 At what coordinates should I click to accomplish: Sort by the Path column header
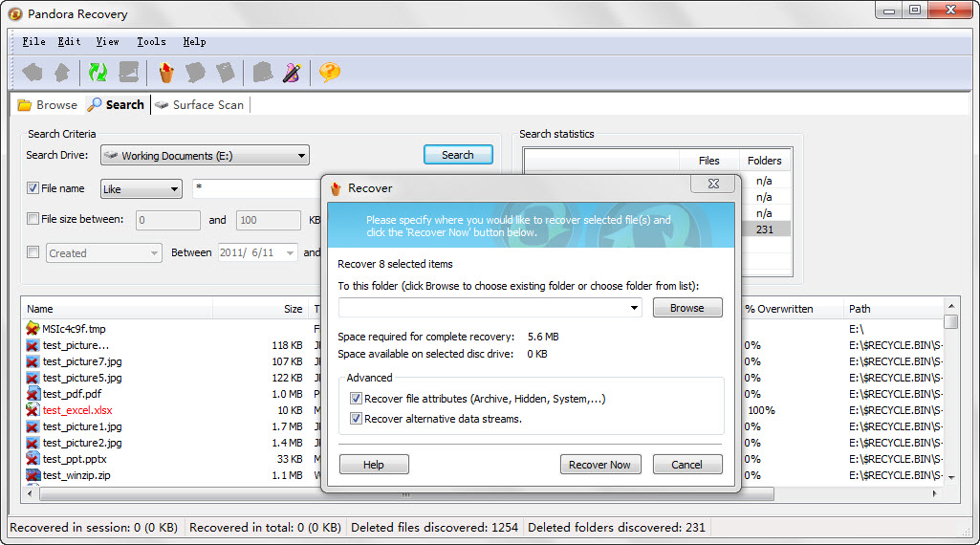[894, 309]
